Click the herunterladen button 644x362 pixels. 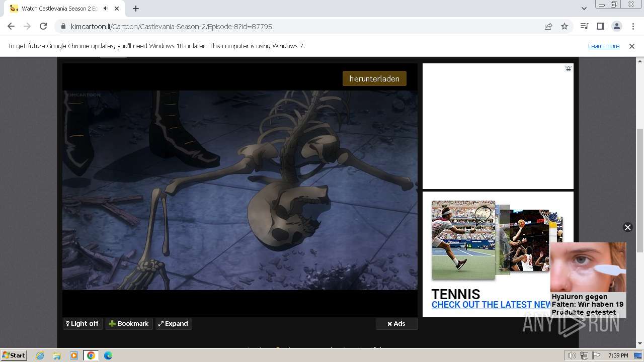coord(374,78)
